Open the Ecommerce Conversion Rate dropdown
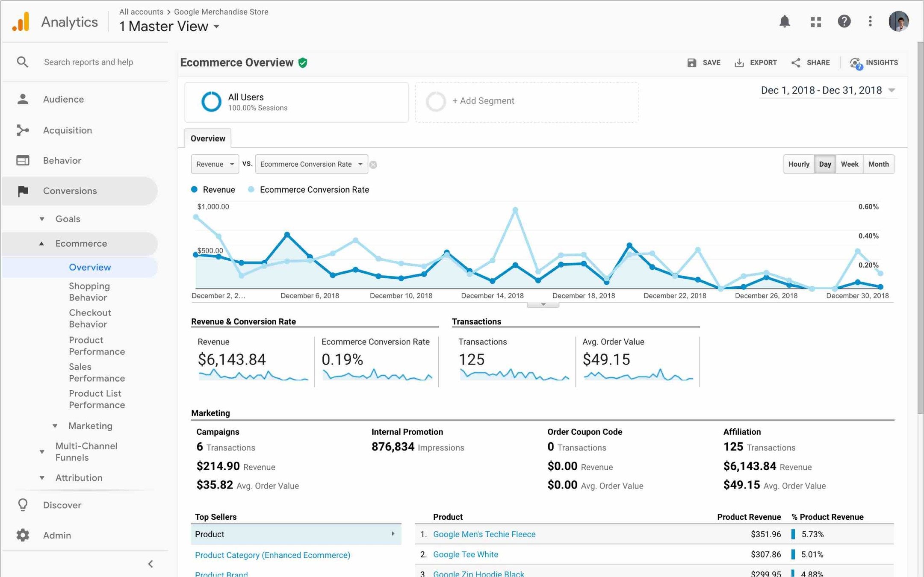Viewport: 924px width, 577px height. [311, 164]
